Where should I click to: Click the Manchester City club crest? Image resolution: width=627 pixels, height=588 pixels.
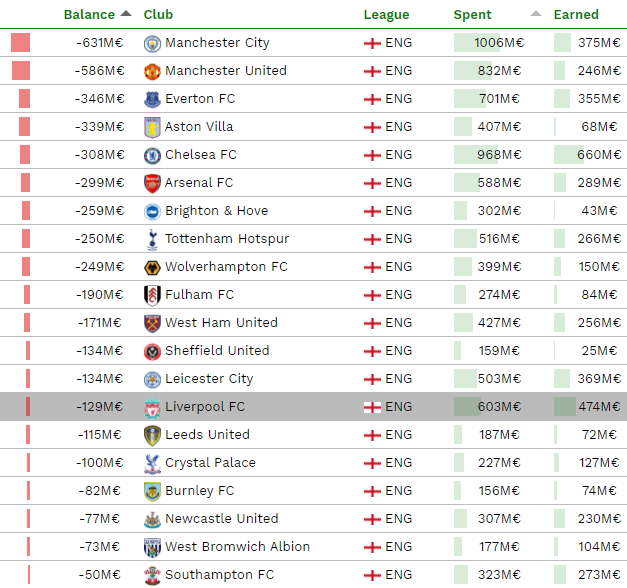152,43
